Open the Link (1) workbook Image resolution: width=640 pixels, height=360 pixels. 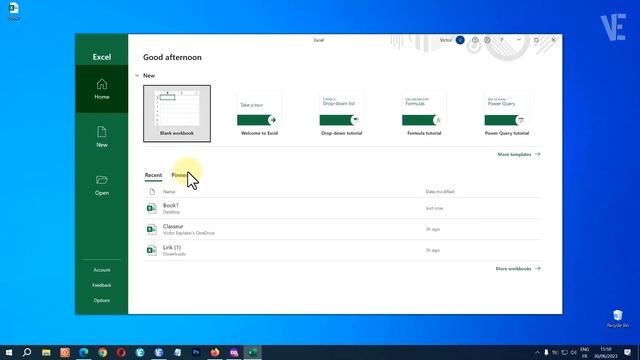(342, 250)
